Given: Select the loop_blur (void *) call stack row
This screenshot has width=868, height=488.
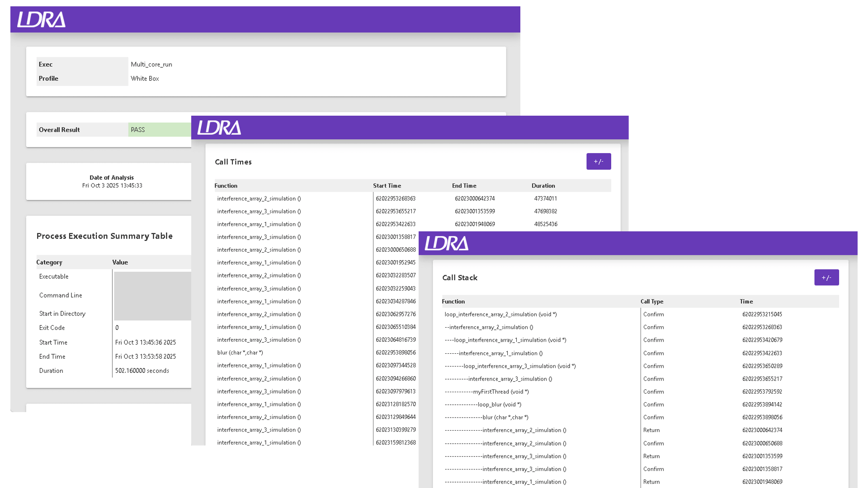Looking at the screenshot, I should [483, 404].
